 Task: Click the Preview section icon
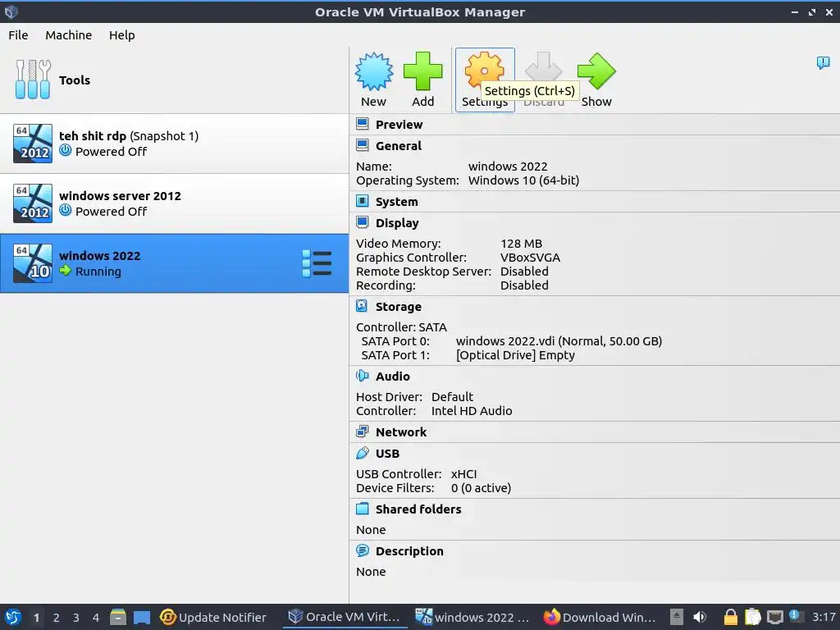coord(362,125)
